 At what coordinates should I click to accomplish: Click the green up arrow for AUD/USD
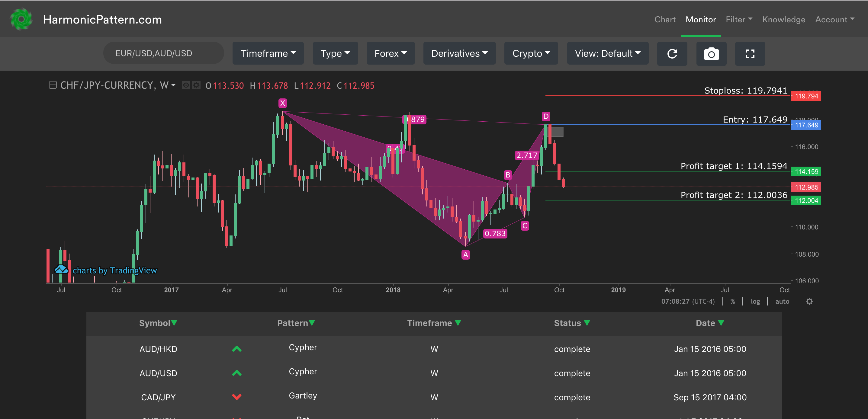(x=237, y=373)
